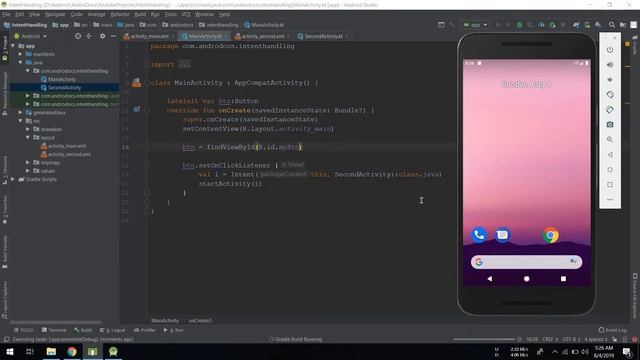Image resolution: width=640 pixels, height=360 pixels.
Task: Tap the Android back navigation button
Action: pyautogui.click(x=490, y=279)
